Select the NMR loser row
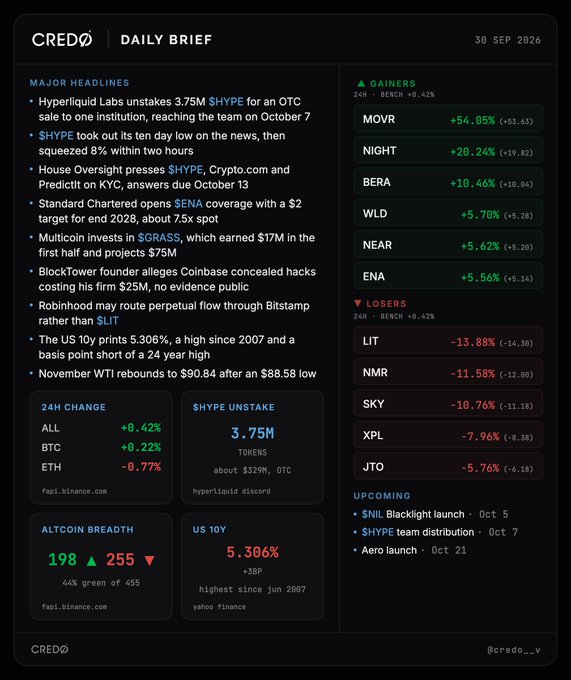 (x=448, y=373)
